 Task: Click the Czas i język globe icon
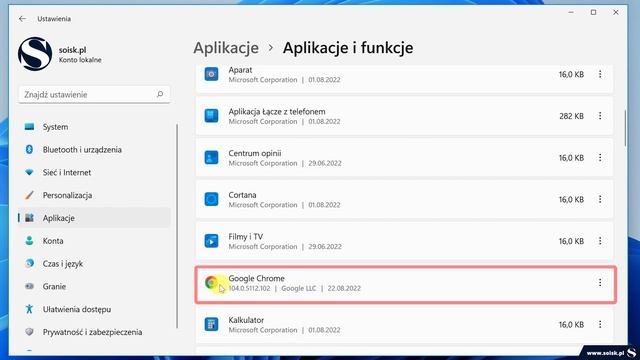[29, 264]
